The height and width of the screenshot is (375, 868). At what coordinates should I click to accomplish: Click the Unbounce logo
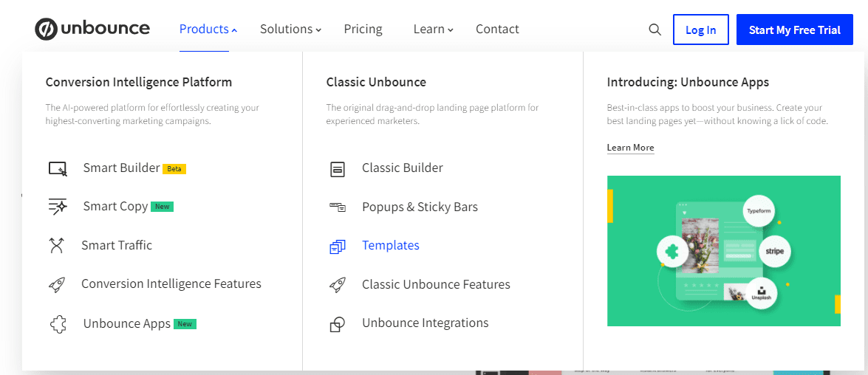92,29
